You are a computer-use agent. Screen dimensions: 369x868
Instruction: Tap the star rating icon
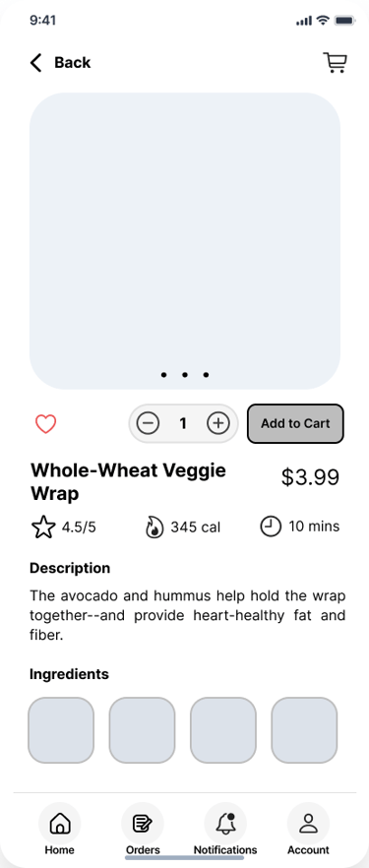[x=43, y=527]
